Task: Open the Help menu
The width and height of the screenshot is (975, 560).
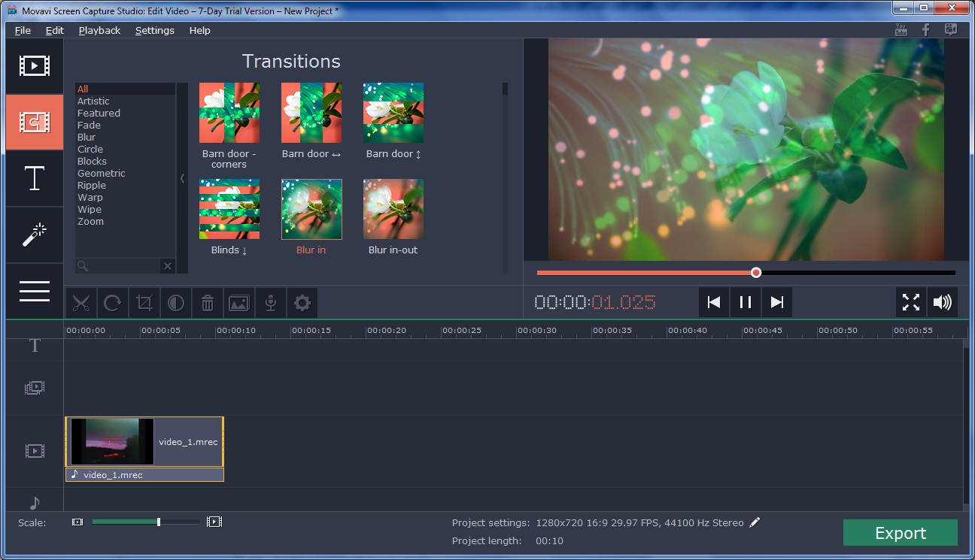Action: pos(200,30)
